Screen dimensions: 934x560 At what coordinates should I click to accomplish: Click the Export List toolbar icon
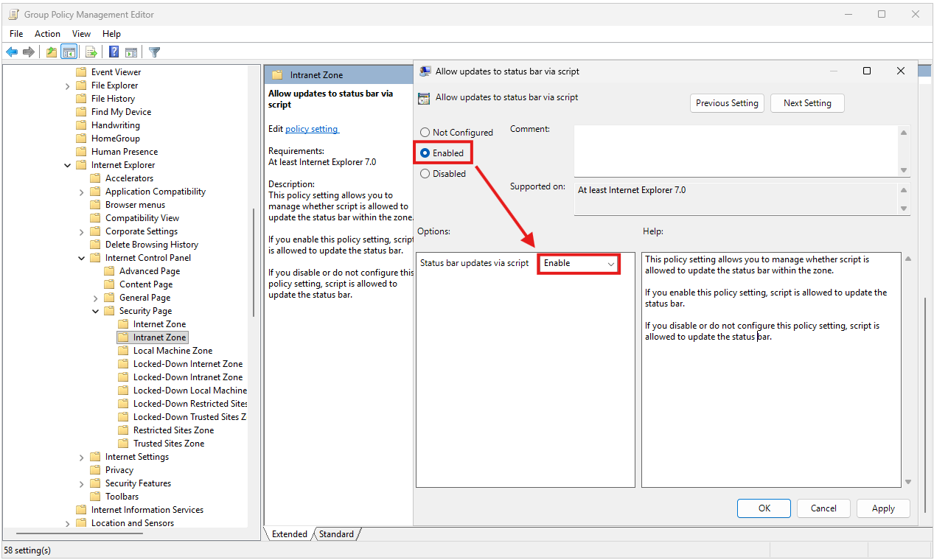pyautogui.click(x=91, y=52)
